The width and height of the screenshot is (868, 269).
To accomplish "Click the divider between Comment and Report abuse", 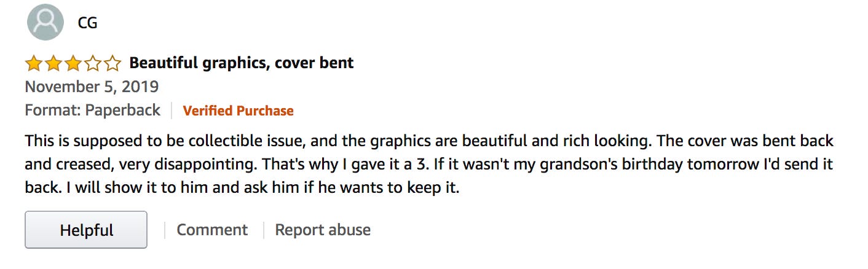I will (263, 230).
